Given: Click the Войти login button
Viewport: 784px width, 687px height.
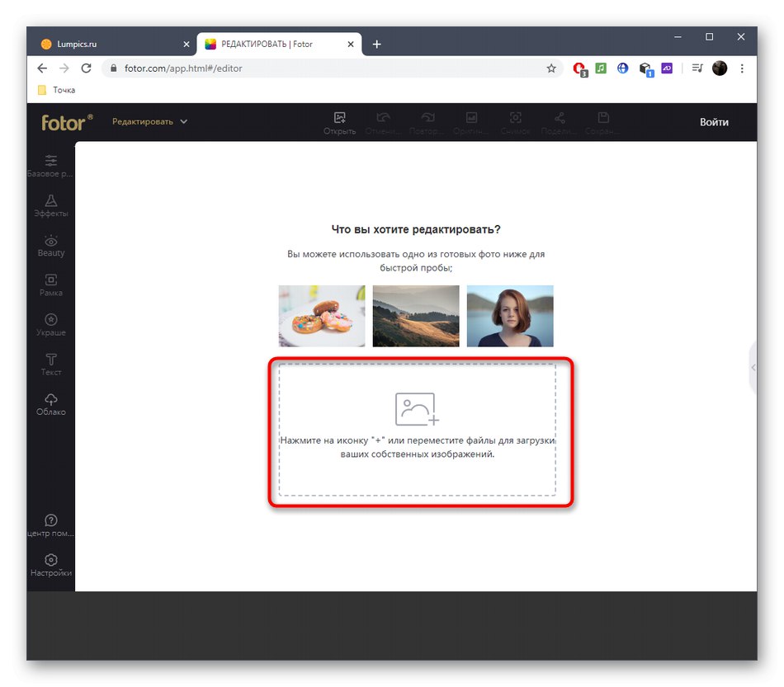Looking at the screenshot, I should [x=714, y=122].
